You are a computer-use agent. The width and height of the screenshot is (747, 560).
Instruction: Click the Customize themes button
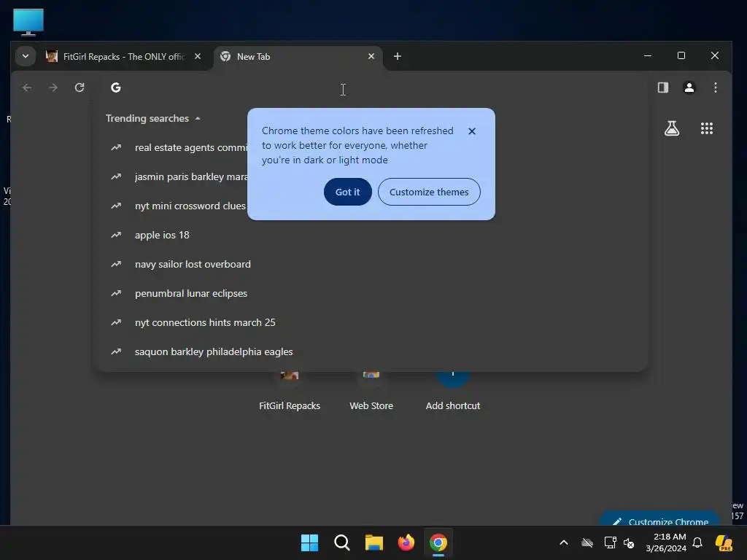pos(429,192)
